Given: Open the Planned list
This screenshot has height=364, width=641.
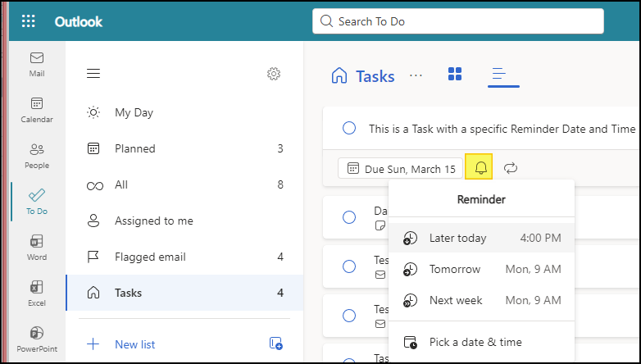Looking at the screenshot, I should click(x=184, y=148).
